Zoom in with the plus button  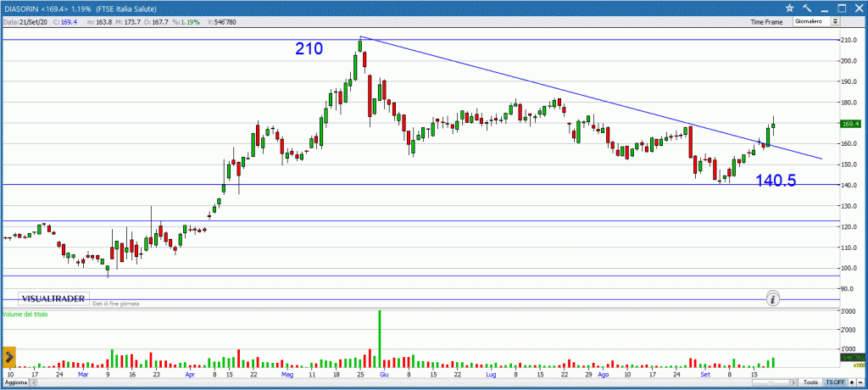point(853,383)
